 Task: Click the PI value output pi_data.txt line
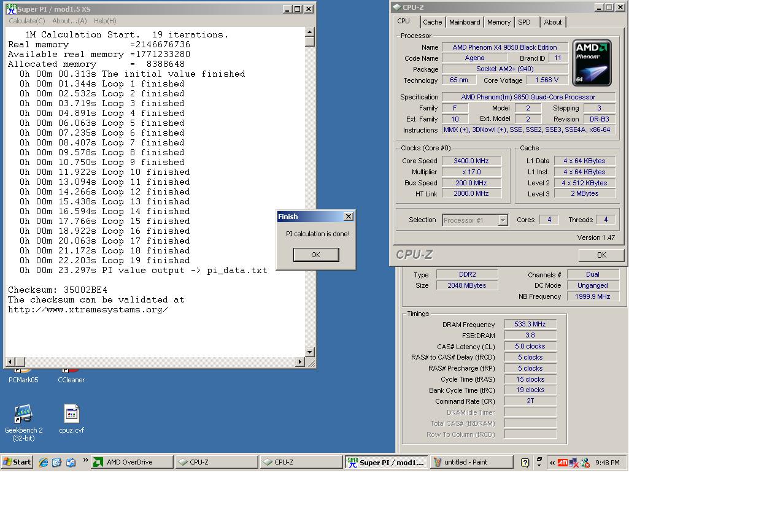(143, 270)
